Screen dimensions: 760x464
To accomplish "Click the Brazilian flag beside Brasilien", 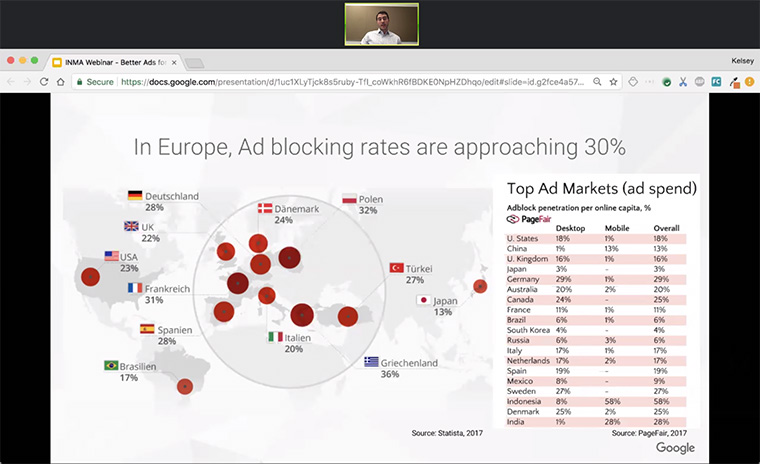I will point(111,365).
